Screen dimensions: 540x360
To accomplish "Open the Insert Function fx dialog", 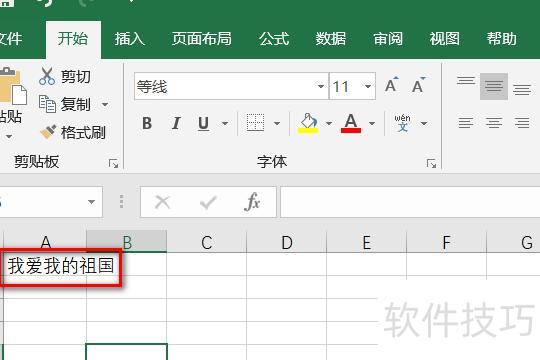I will coord(252,202).
